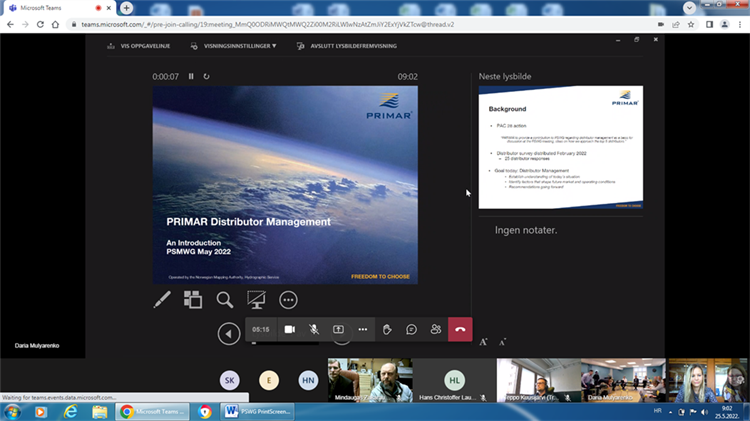Select Daria Mulyarenko video tile in strip
This screenshot has width=750, height=421.
pos(623,380)
